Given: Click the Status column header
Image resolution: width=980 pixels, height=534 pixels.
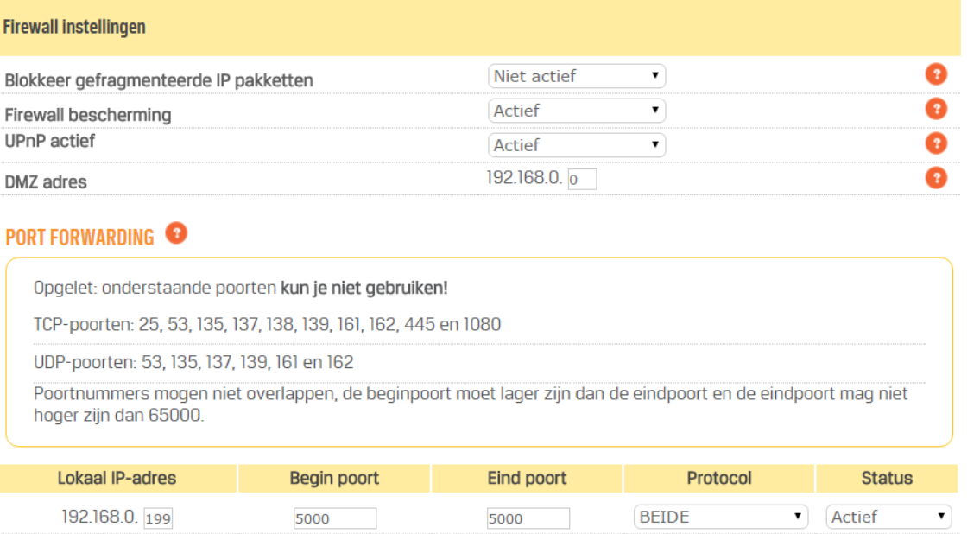Looking at the screenshot, I should [887, 479].
